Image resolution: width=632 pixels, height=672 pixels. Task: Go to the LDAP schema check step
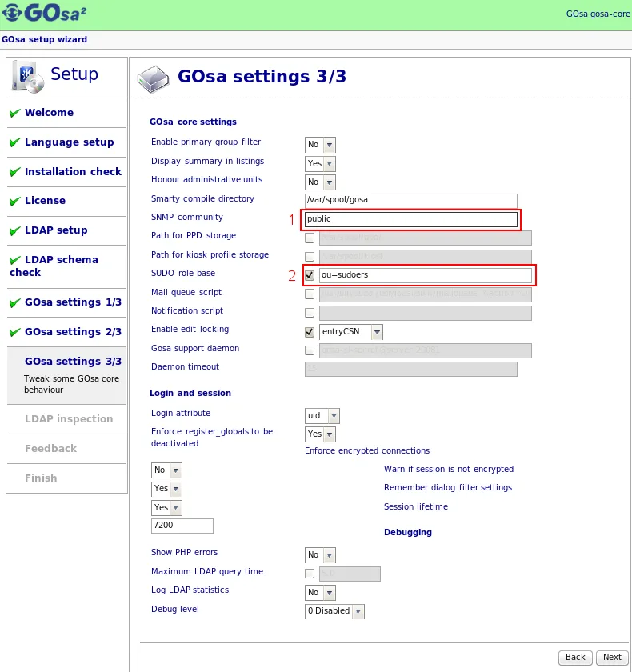[x=54, y=266]
